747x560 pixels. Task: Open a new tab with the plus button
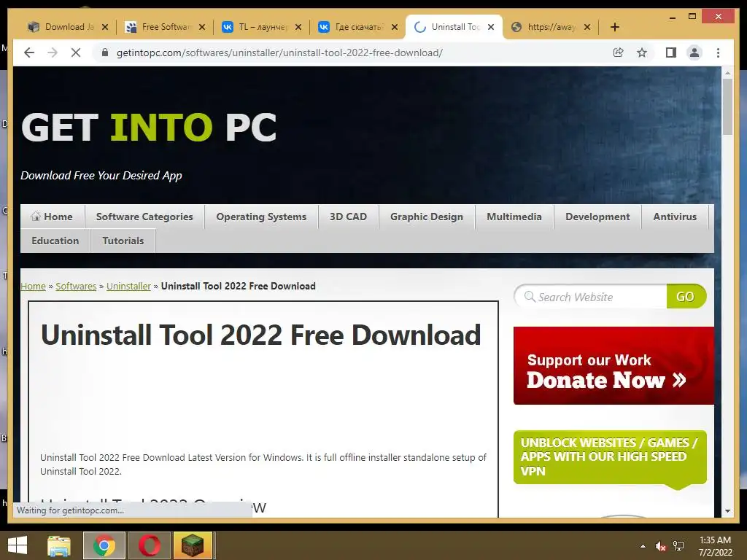(x=615, y=27)
